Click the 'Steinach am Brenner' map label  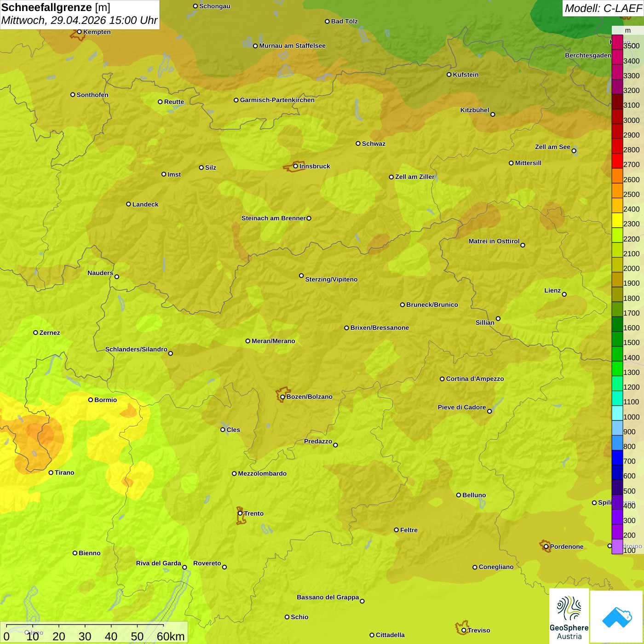click(x=274, y=218)
